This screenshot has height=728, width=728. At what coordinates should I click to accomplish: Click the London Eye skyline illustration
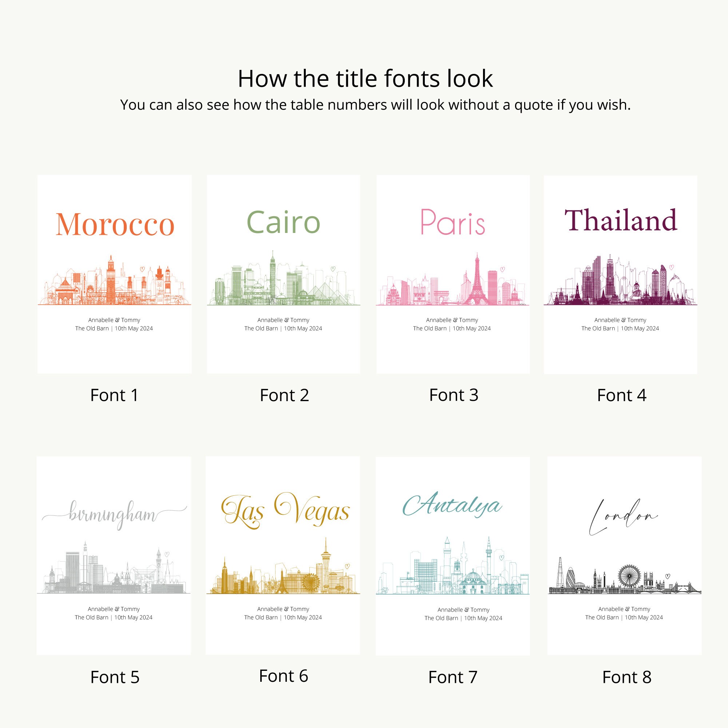[x=624, y=575]
